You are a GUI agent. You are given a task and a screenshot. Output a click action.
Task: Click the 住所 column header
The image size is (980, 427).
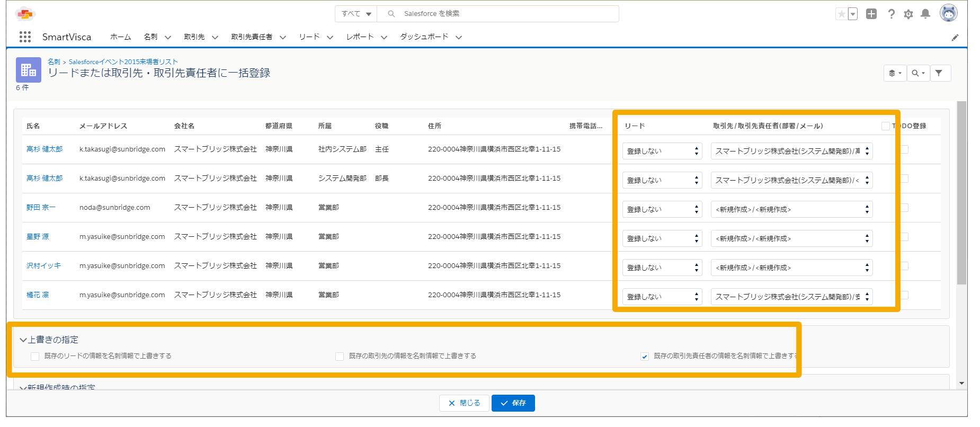point(434,126)
